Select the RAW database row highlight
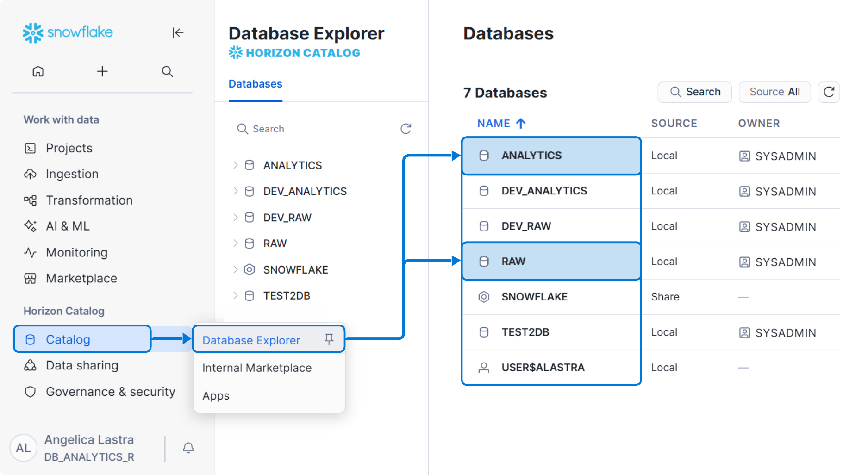Viewport: 868px width, 475px height. (551, 261)
